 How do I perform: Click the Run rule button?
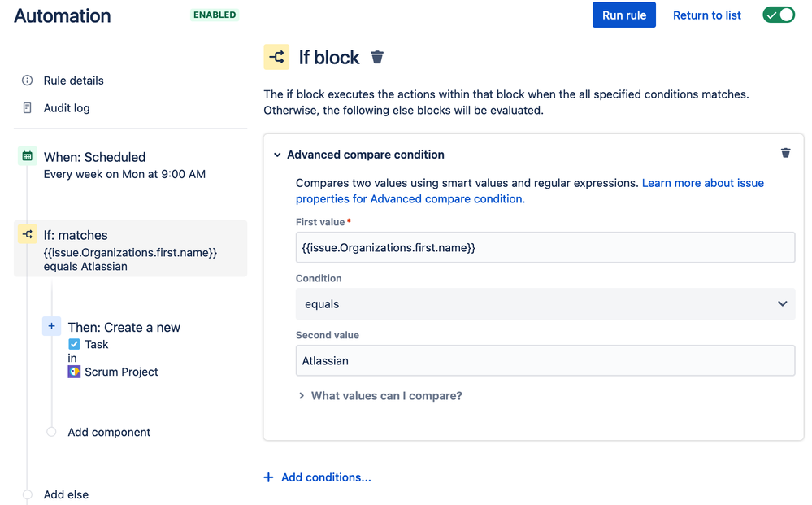point(624,15)
